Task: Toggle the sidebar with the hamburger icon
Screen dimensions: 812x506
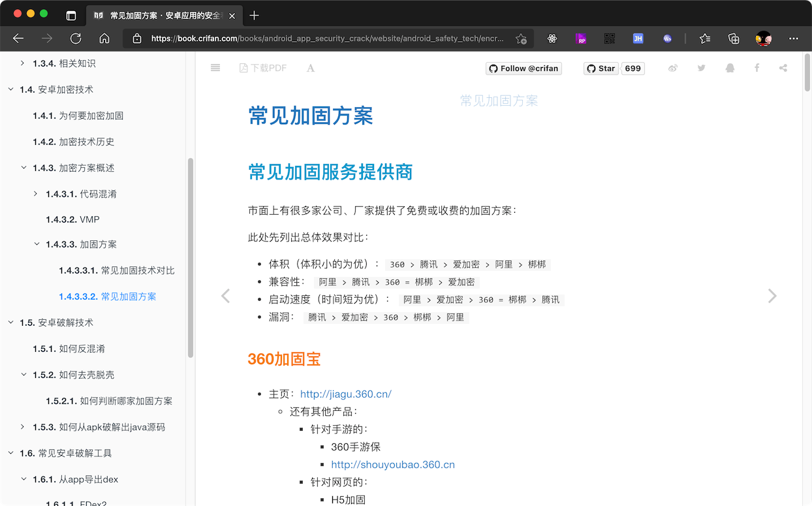Action: (x=215, y=68)
